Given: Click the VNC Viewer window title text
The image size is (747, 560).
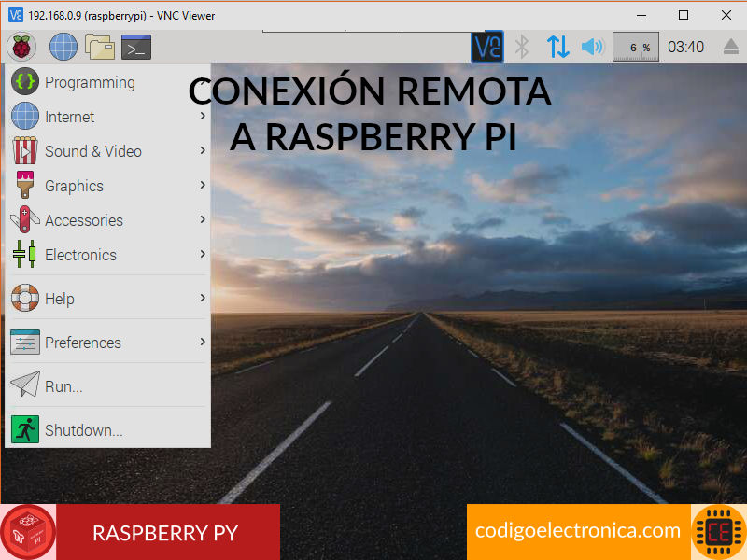Looking at the screenshot, I should (x=121, y=16).
